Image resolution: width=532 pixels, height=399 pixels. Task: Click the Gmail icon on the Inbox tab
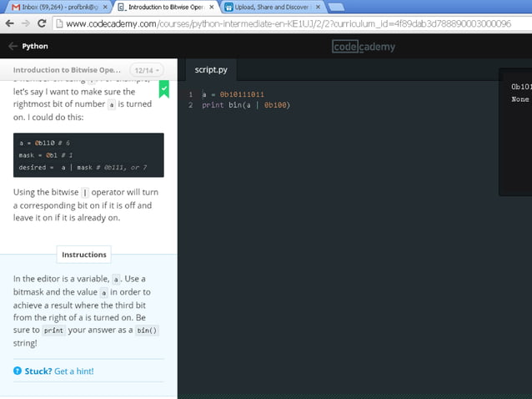(x=16, y=8)
